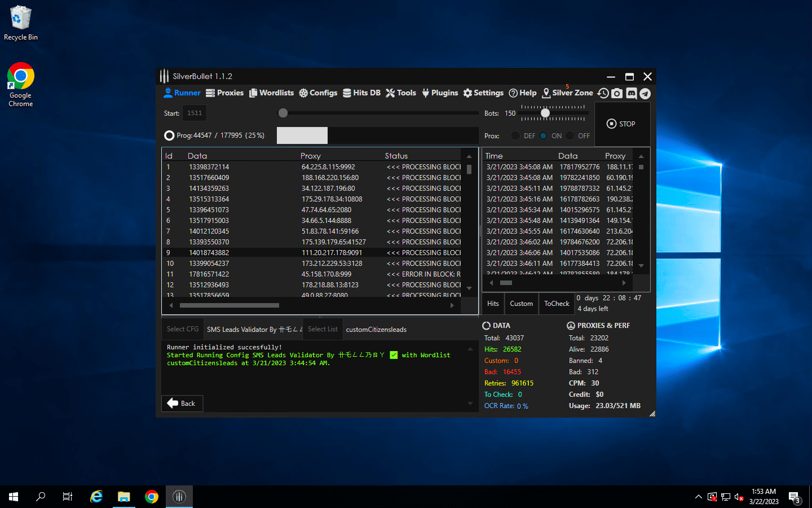
Task: Click the history clock icon
Action: click(x=603, y=93)
